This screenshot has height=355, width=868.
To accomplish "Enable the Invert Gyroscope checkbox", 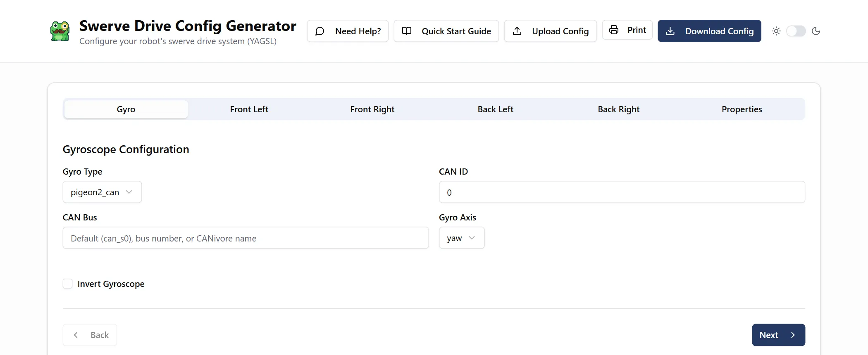I will (x=68, y=284).
